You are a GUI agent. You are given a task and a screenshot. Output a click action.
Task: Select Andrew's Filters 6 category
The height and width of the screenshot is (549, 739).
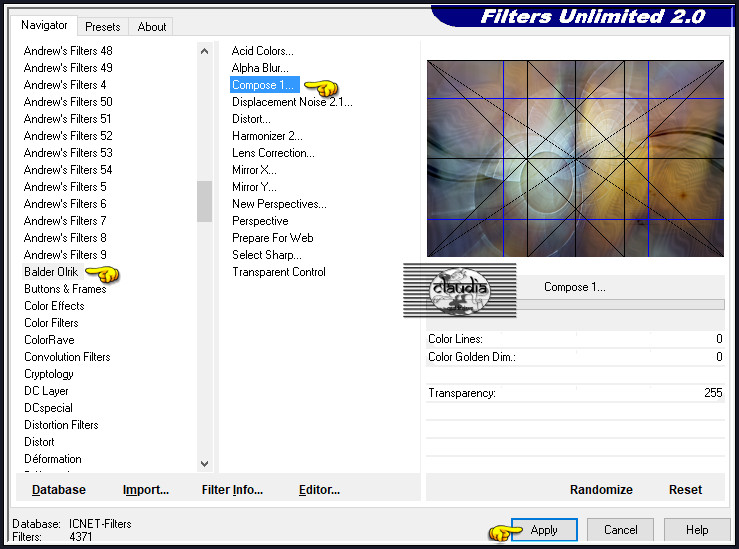[65, 204]
